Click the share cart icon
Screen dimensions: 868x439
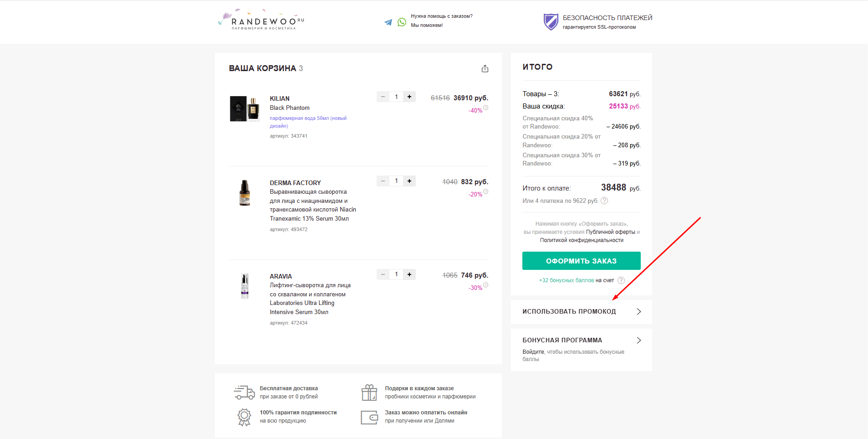[485, 68]
